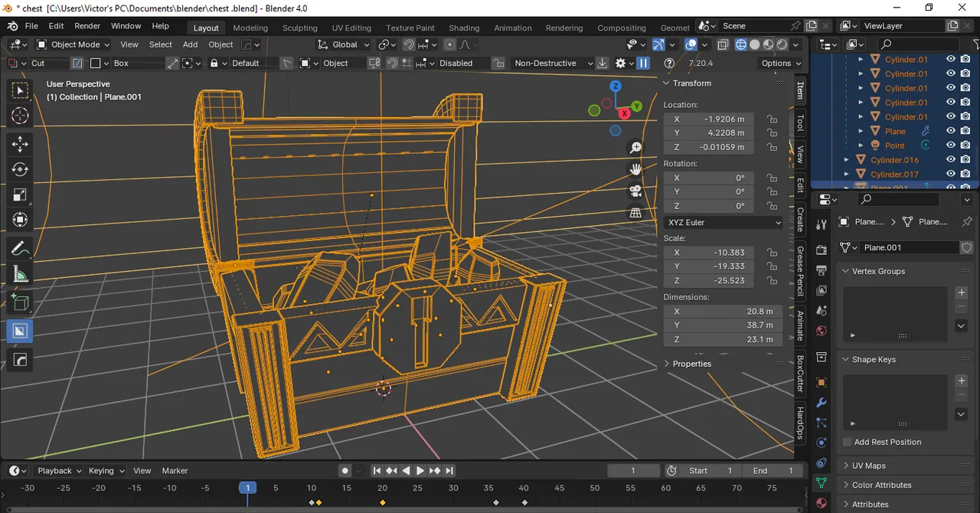Screen dimensions: 980x513
Task: Add a new vertex group with plus button
Action: [x=962, y=292]
